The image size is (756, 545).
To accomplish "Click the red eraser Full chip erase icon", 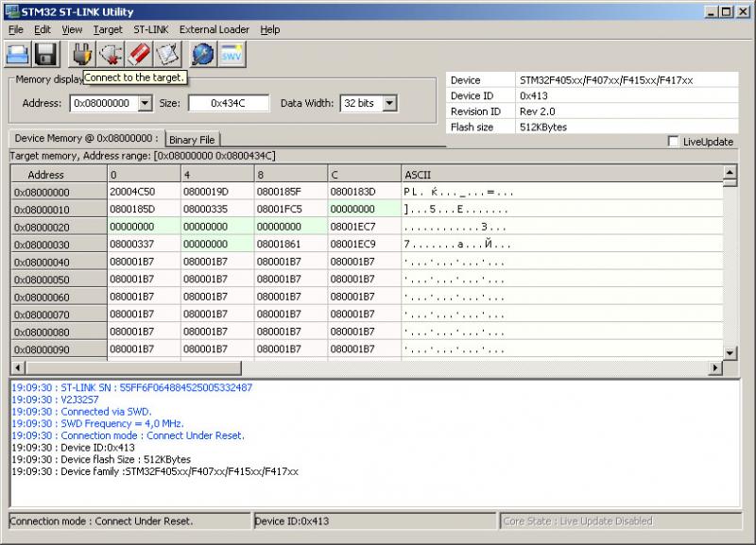I will [139, 54].
